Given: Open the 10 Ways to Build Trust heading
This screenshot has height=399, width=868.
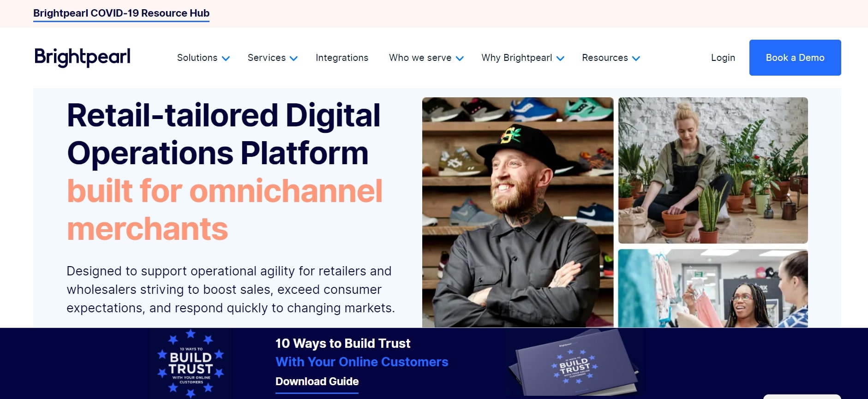Looking at the screenshot, I should pyautogui.click(x=343, y=343).
